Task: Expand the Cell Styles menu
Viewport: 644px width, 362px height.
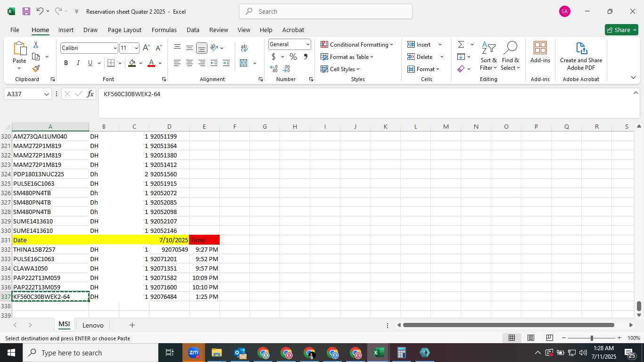Action: click(340, 69)
